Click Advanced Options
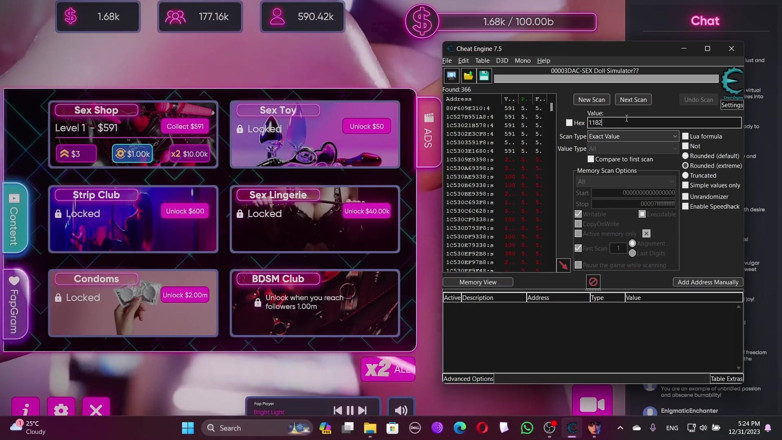The height and width of the screenshot is (440, 782). (468, 379)
